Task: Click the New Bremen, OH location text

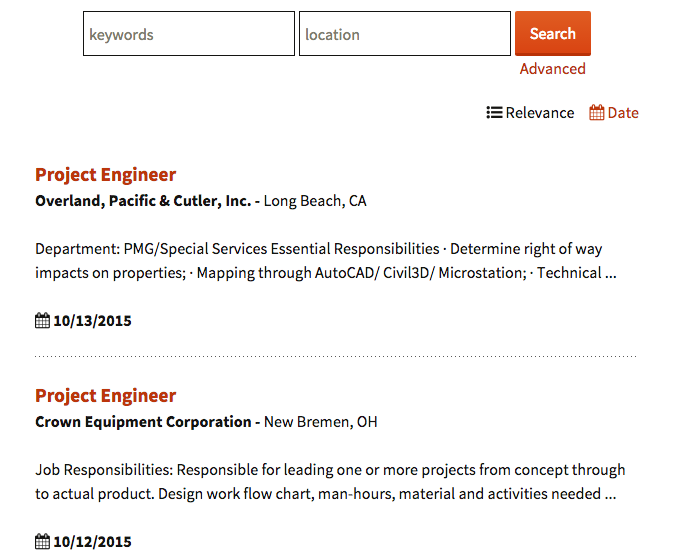Action: (x=321, y=422)
